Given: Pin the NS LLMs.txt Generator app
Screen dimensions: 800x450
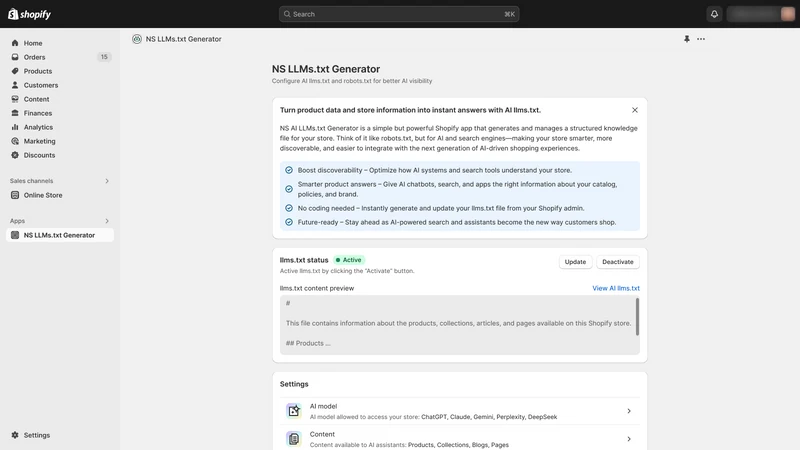Looking at the screenshot, I should point(687,39).
